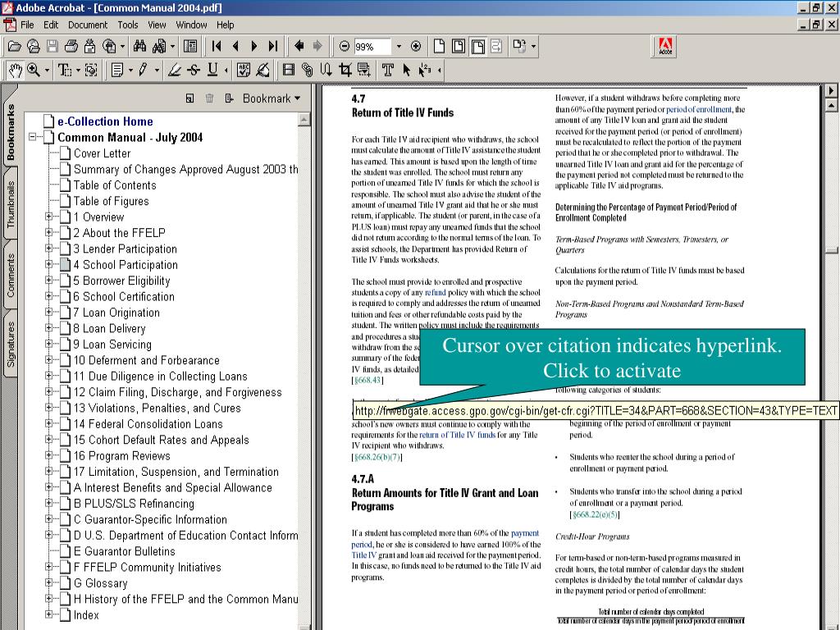Image resolution: width=840 pixels, height=630 pixels.
Task: Select the Highlight tool
Action: click(x=174, y=71)
